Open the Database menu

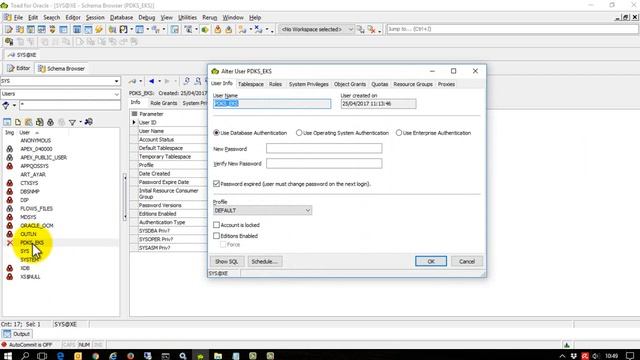click(x=122, y=18)
